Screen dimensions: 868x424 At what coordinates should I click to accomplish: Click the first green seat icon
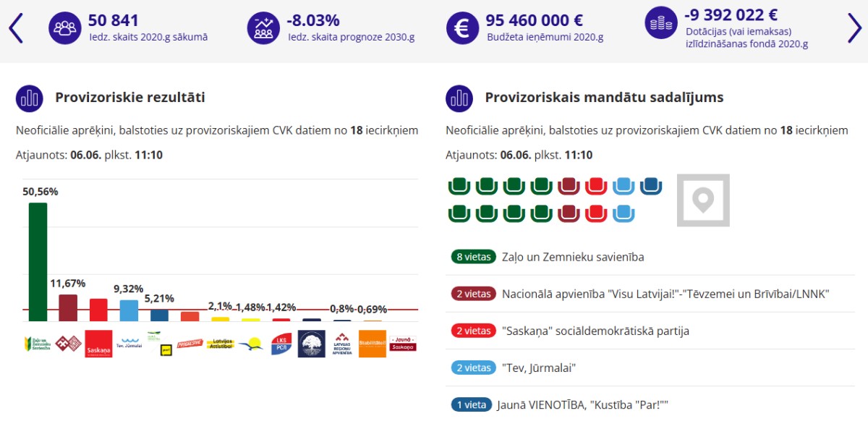point(459,187)
